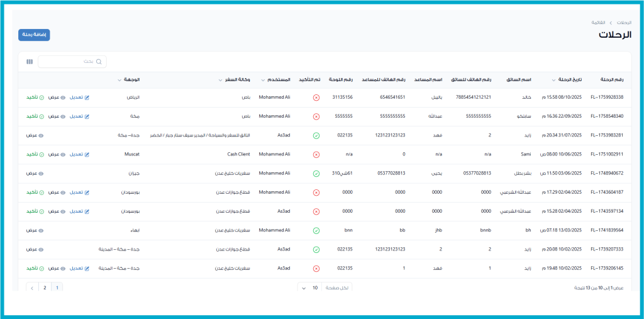Click the edit pencil for the الرياض trip
The height and width of the screenshot is (319, 644).
tap(87, 98)
